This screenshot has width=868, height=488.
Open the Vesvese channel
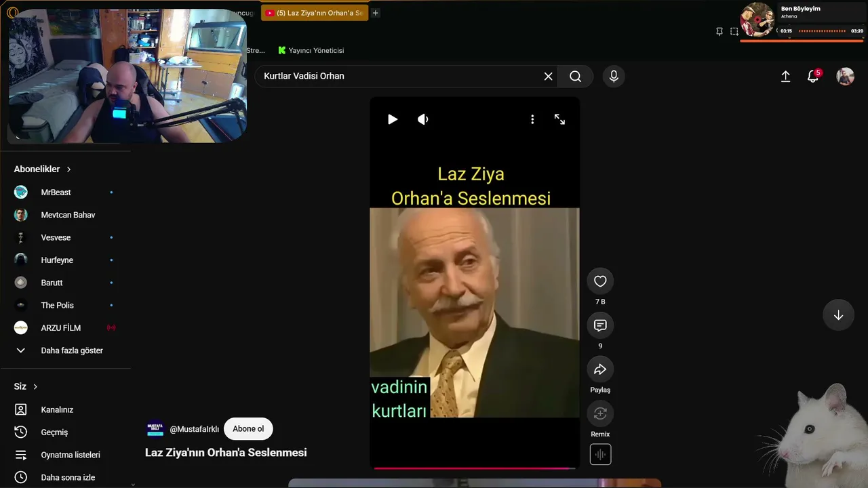click(65, 237)
